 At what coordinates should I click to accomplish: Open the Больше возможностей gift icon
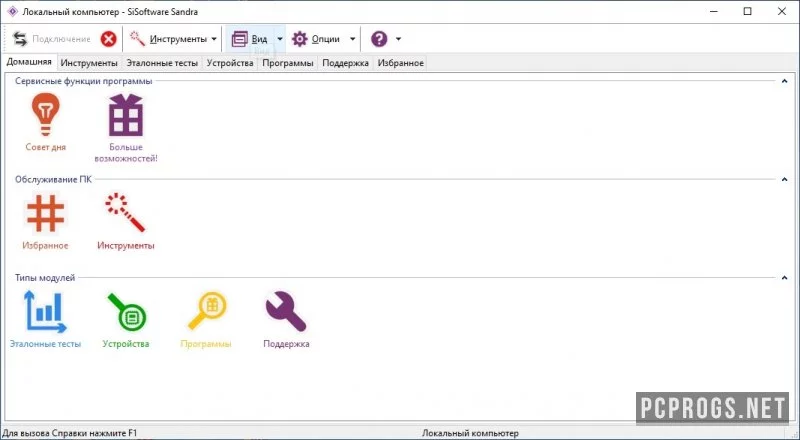[x=126, y=114]
